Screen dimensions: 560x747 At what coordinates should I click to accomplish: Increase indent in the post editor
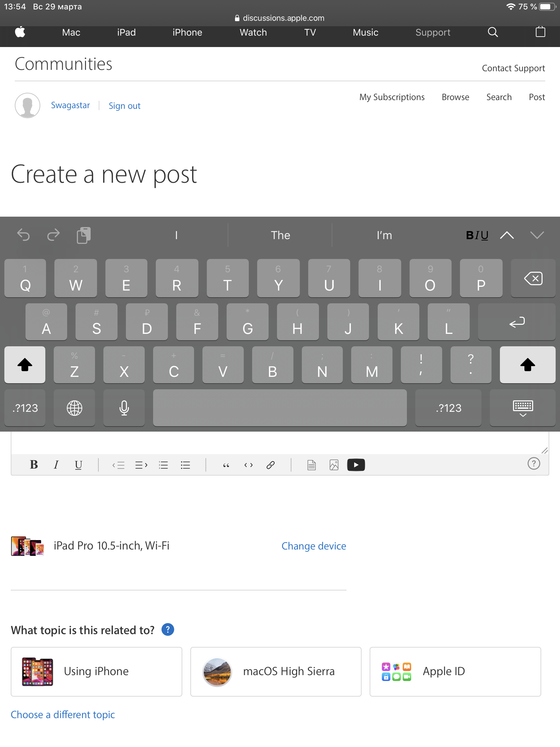141,465
